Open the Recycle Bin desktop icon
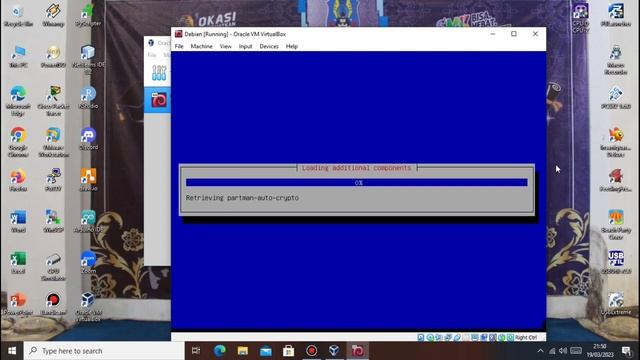This screenshot has height=360, width=640. pos(18,16)
